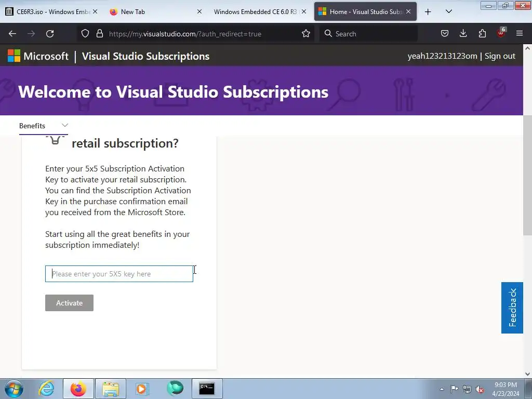The image size is (532, 399).
Task: Open the command prompt taskbar icon
Action: pyautogui.click(x=207, y=389)
